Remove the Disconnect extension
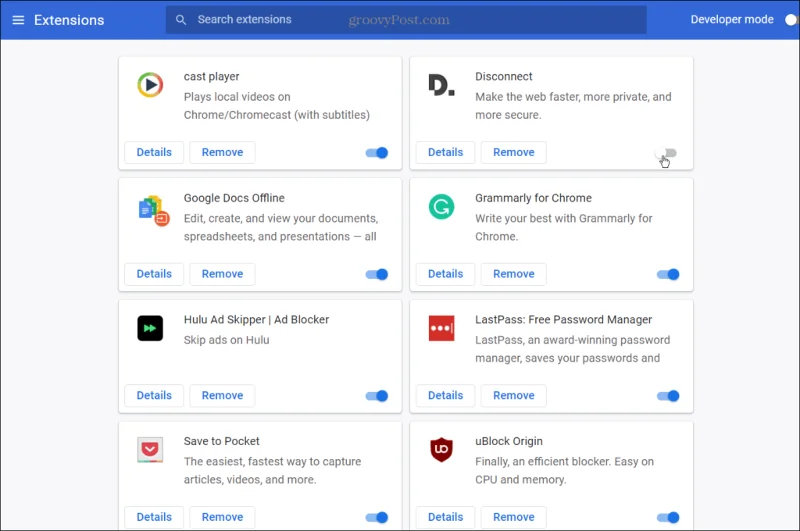This screenshot has width=800, height=531. [514, 153]
